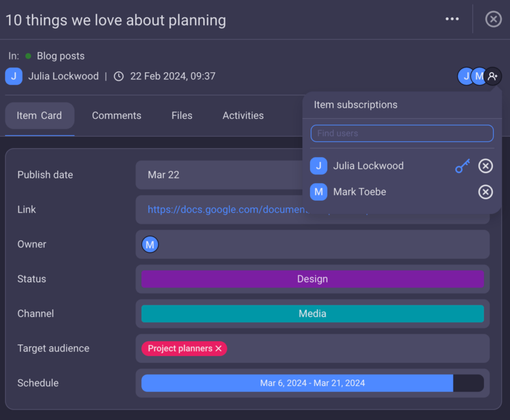
Task: Go to the Activities tab
Action: pyautogui.click(x=243, y=115)
